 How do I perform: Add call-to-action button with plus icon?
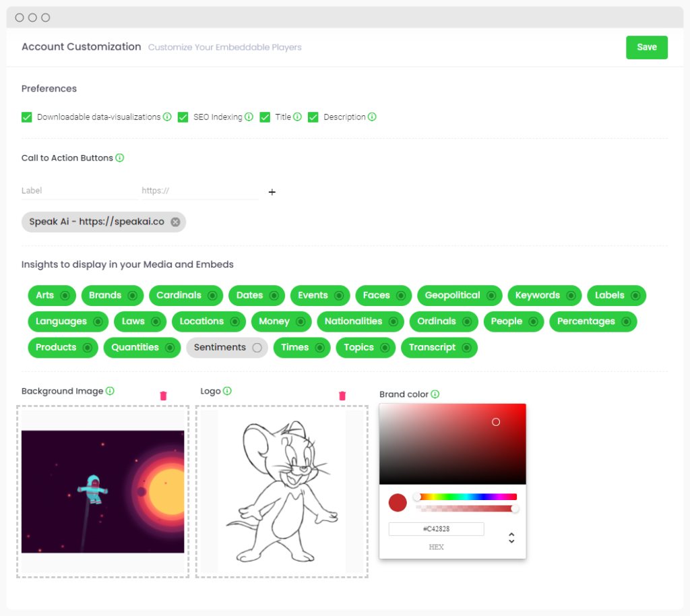tap(272, 192)
